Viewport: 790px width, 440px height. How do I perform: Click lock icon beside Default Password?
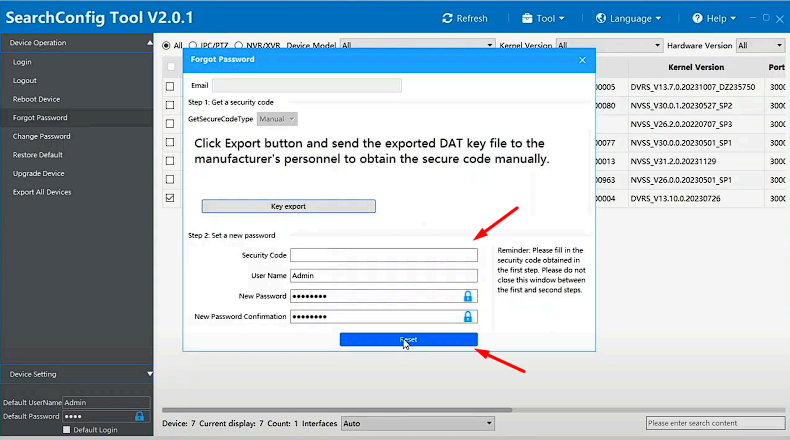(x=140, y=416)
